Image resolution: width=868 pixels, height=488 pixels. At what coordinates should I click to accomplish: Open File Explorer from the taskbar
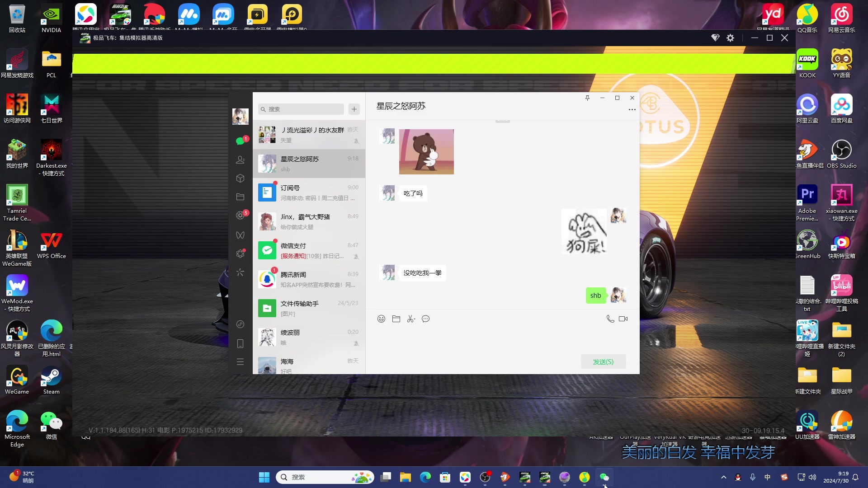(405, 477)
